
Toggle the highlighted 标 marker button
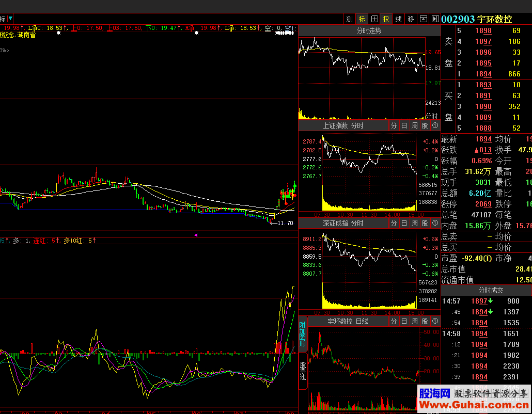point(362,19)
